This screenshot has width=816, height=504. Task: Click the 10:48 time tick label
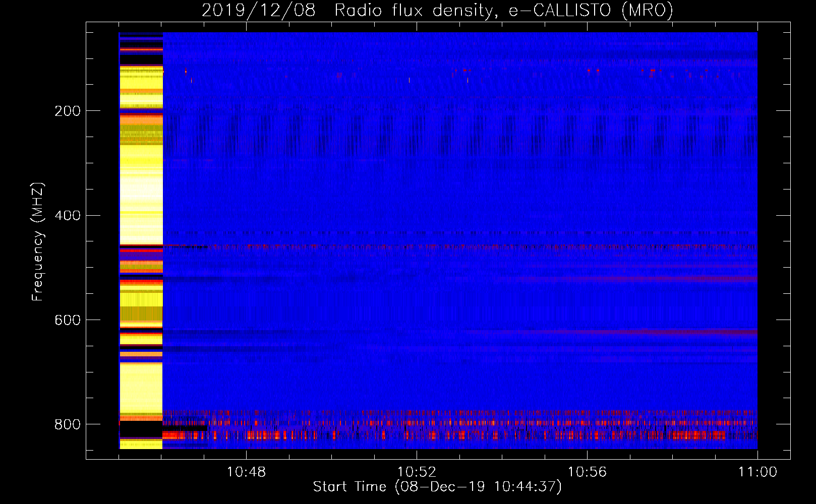pos(246,472)
